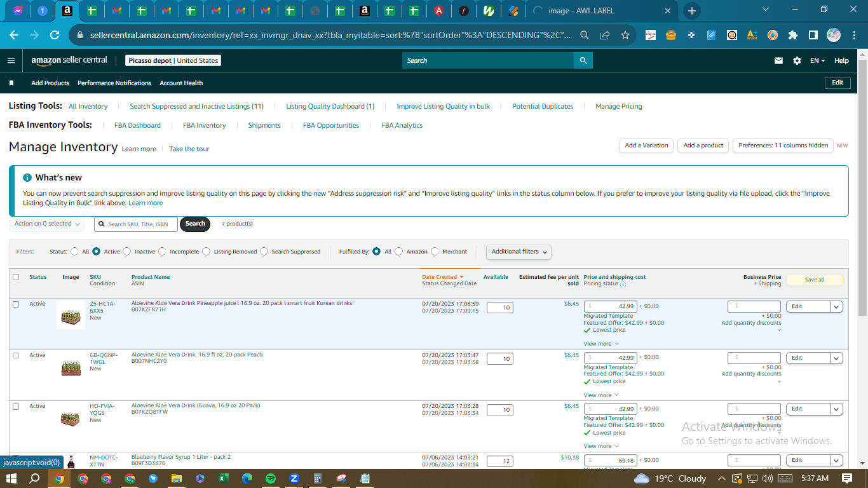Open the settings gear icon

797,60
